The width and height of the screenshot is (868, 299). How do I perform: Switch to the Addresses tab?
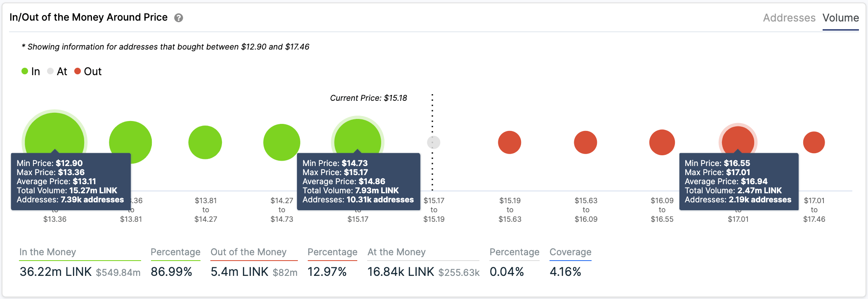tap(789, 18)
